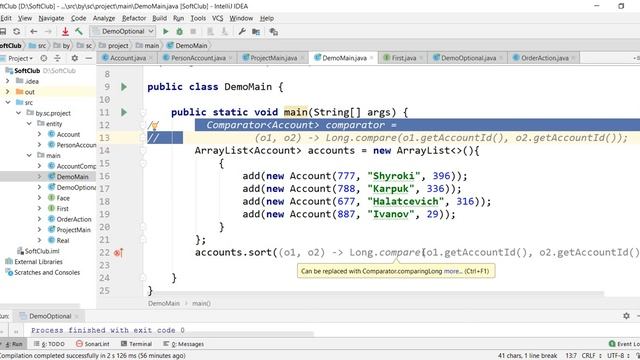Open the Terminal tool window
Viewport: 640px width, 360px height.
point(136,344)
